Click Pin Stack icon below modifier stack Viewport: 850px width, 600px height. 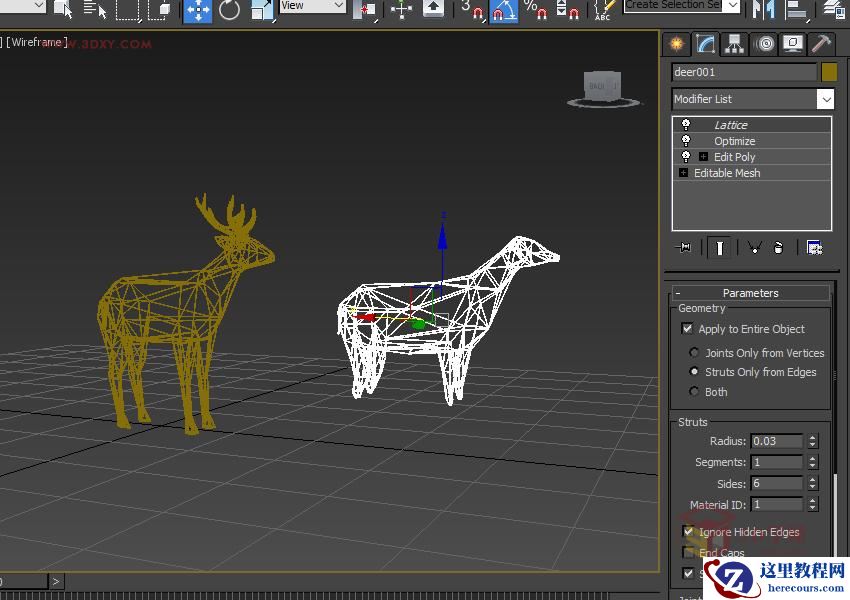click(x=685, y=248)
